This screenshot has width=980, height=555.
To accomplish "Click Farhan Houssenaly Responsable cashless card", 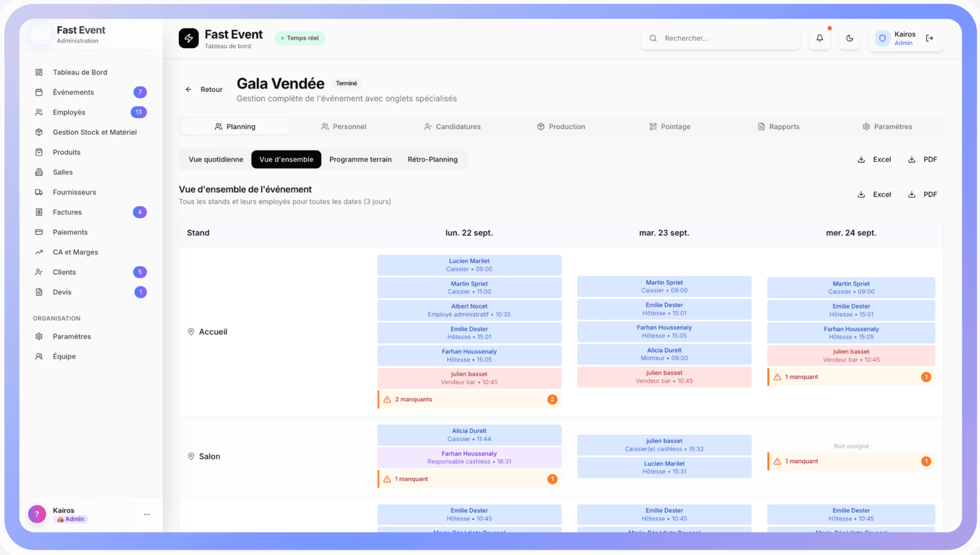I will [469, 457].
